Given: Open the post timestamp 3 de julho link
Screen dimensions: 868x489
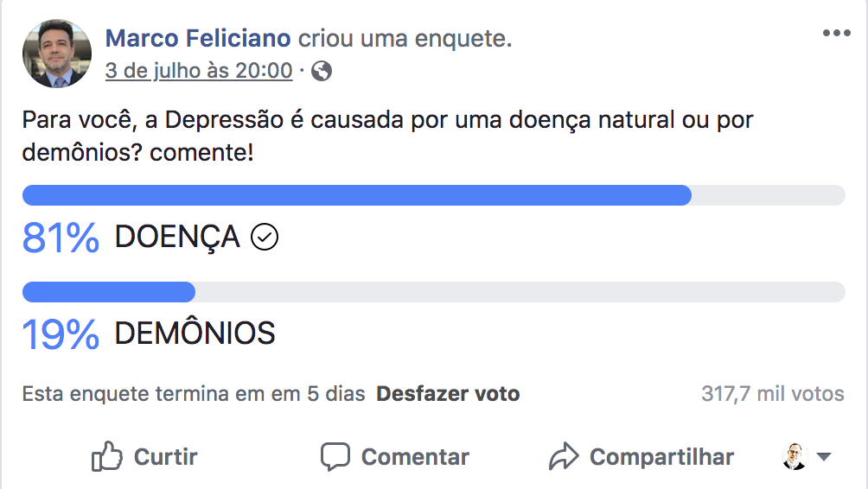Looking at the screenshot, I should [x=199, y=71].
